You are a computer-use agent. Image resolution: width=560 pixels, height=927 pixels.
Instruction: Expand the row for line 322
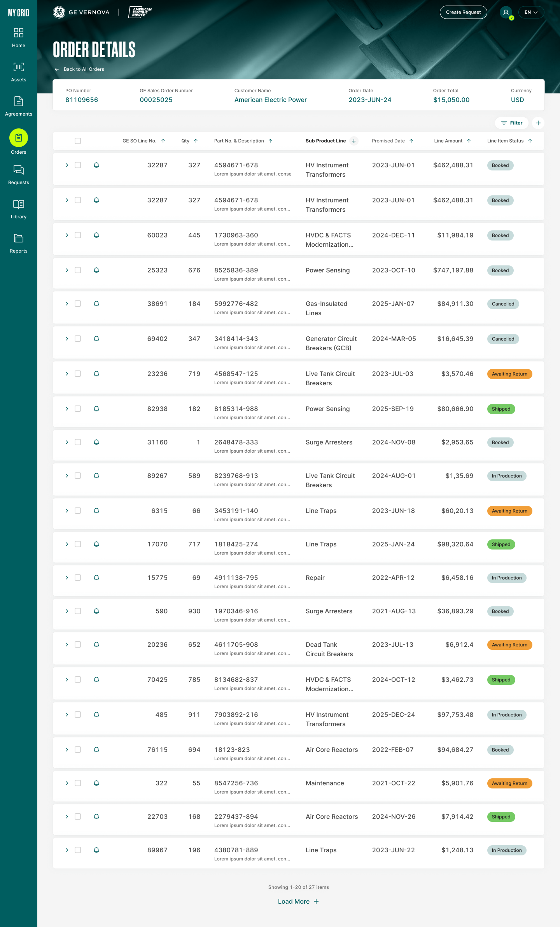coord(67,783)
